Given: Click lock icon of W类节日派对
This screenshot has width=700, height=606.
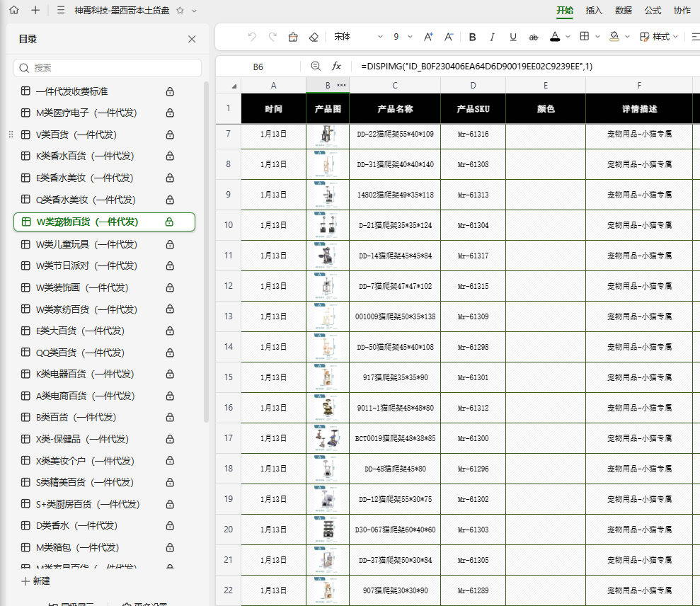Looking at the screenshot, I should click(x=170, y=265).
